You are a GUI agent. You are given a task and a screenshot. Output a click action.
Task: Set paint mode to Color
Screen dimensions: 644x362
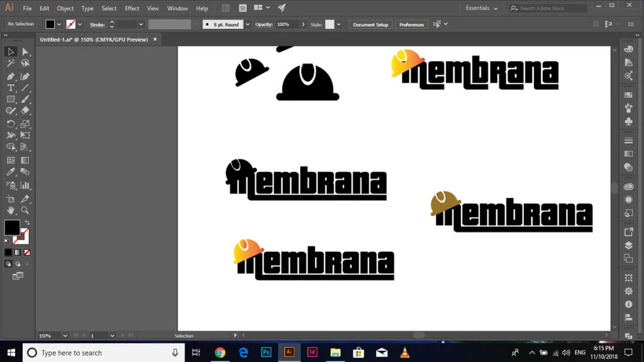pos(8,253)
